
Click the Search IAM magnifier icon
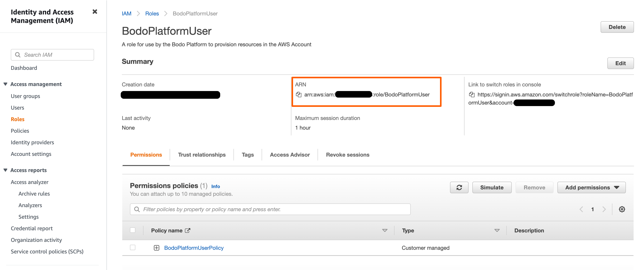(x=16, y=54)
